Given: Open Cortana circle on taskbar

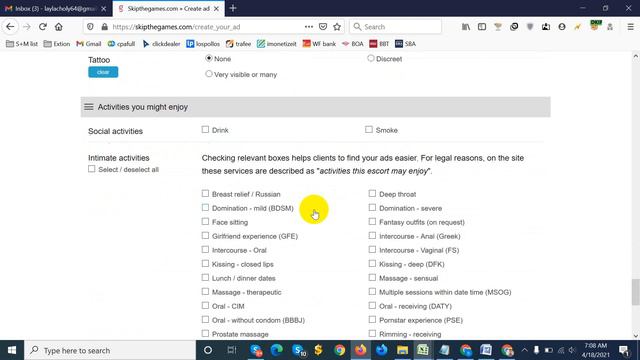Looking at the screenshot, I should tap(208, 350).
